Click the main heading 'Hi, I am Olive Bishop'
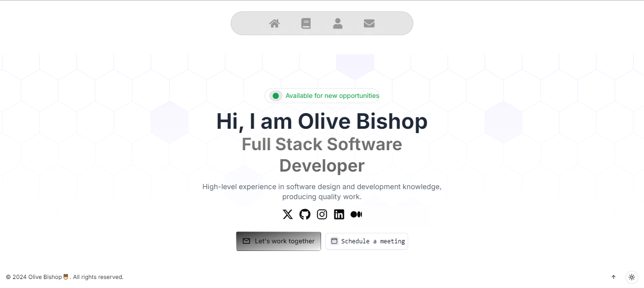This screenshot has width=644, height=288. 322,122
